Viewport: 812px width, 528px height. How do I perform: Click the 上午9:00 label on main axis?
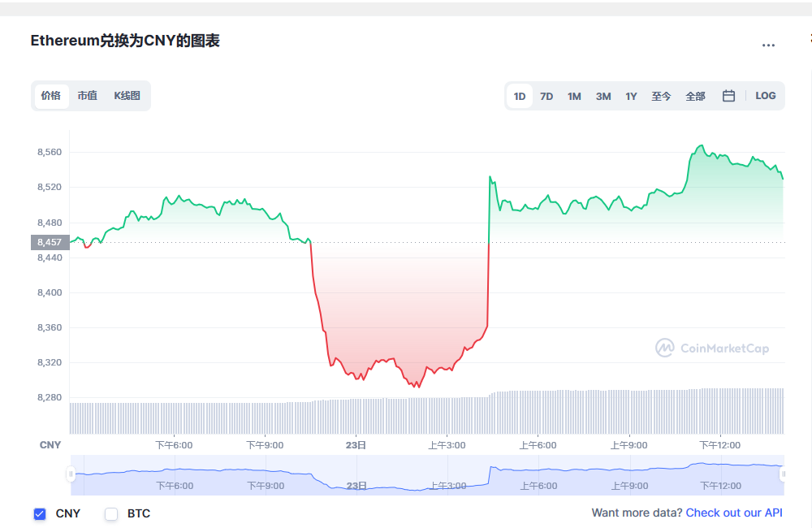(628, 445)
